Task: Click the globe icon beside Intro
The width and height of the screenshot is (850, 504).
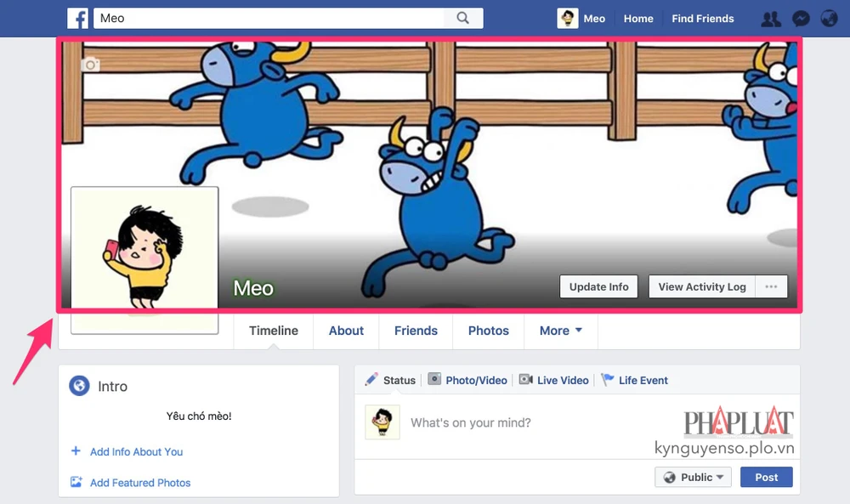Action: pos(79,386)
